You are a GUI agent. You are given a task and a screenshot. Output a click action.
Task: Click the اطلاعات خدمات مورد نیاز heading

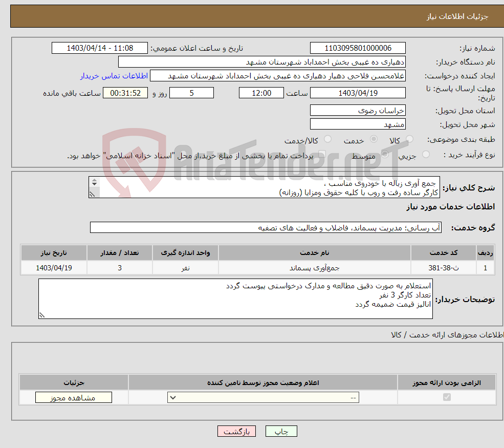(x=451, y=207)
